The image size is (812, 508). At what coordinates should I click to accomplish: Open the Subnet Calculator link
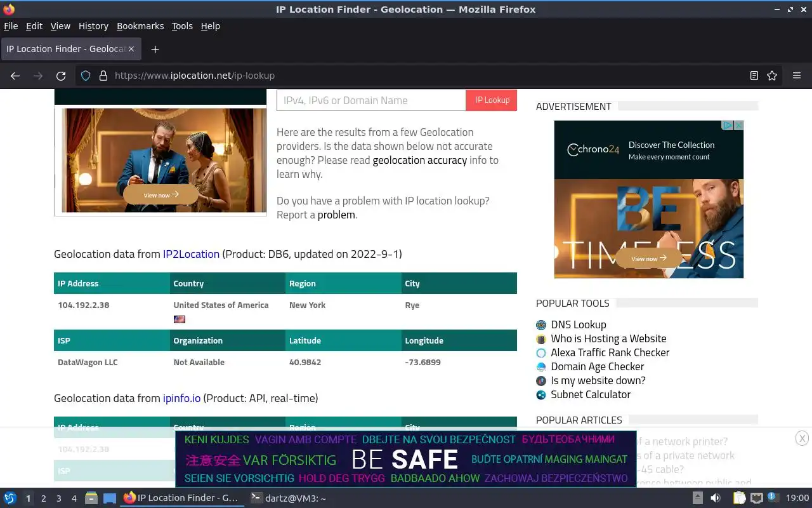(591, 394)
